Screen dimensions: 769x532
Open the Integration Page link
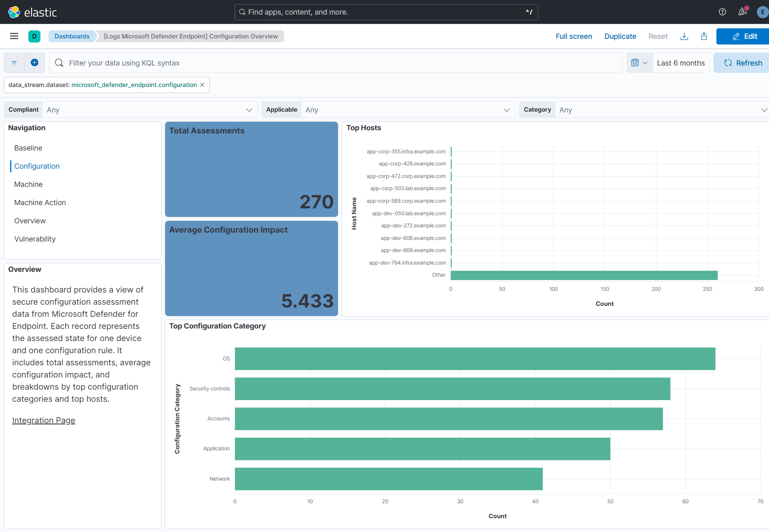pos(44,420)
